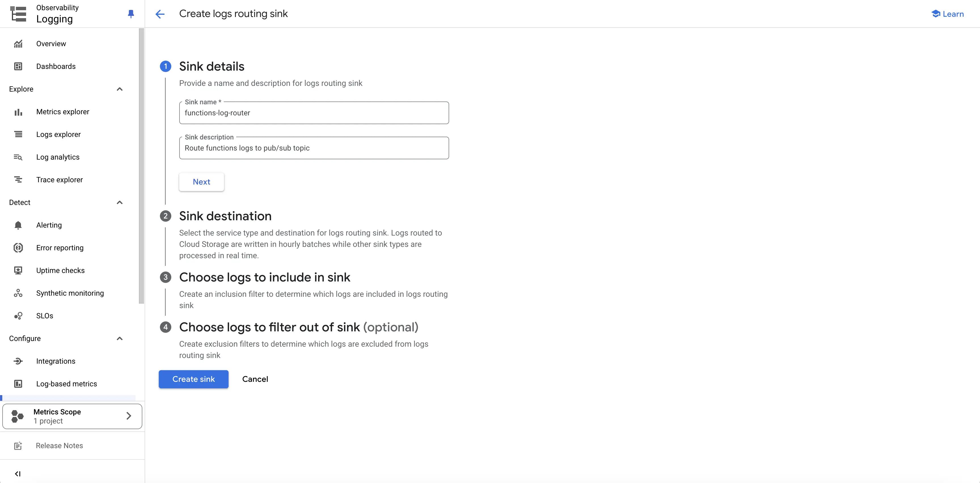Screen dimensions: 980x483
Task: Click the Sink name input field
Action: click(314, 113)
